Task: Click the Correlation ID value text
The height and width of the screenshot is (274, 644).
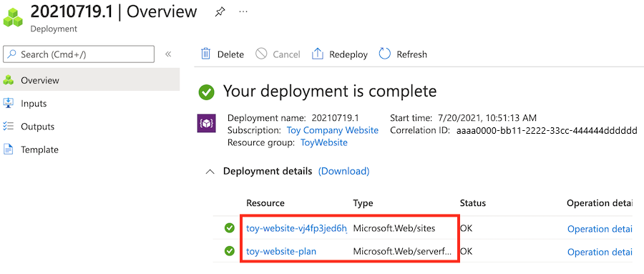Action: [547, 131]
